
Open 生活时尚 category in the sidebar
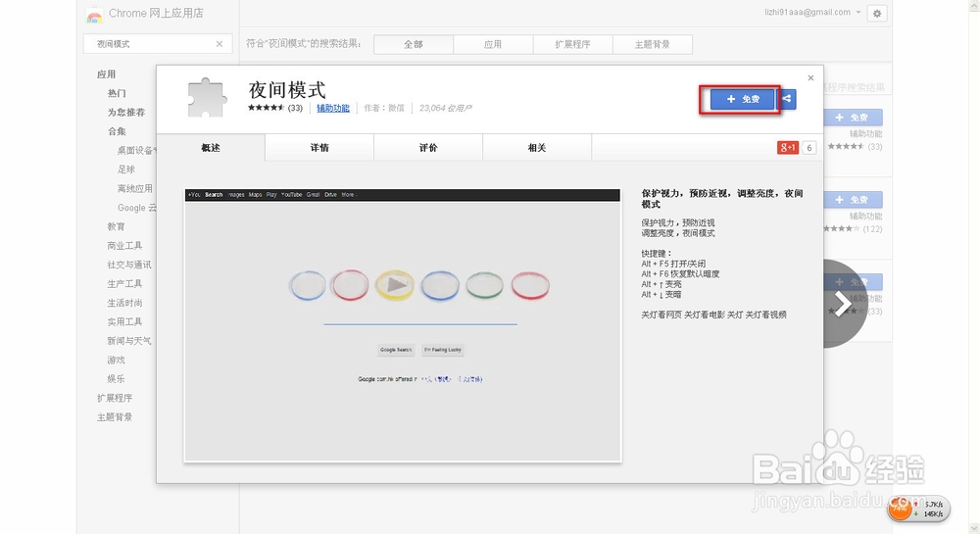[x=124, y=303]
